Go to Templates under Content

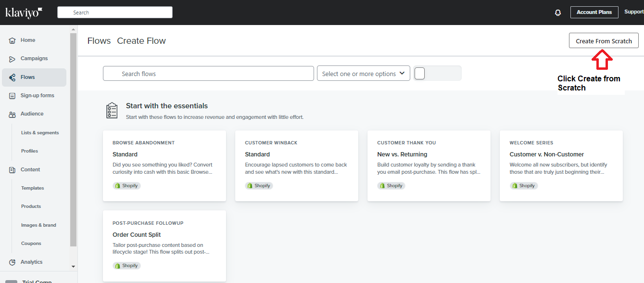pos(33,188)
